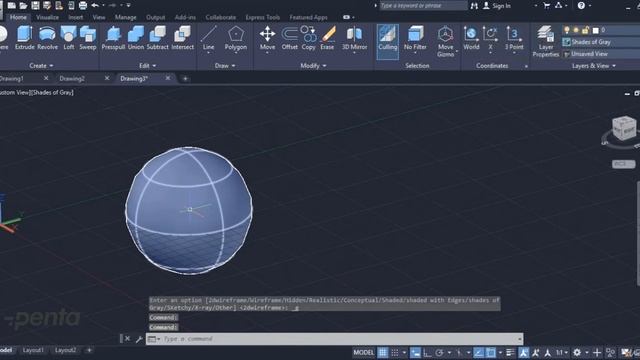Set UCS to World
The height and width of the screenshot is (360, 640).
click(471, 38)
